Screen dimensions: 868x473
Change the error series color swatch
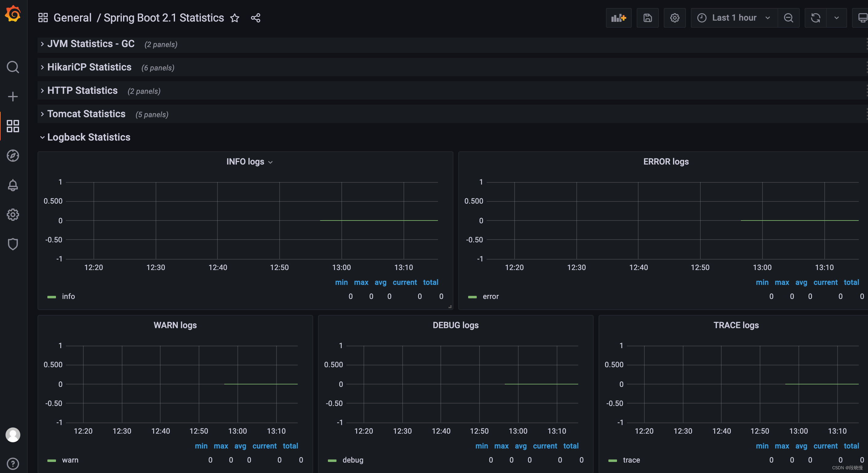(472, 297)
